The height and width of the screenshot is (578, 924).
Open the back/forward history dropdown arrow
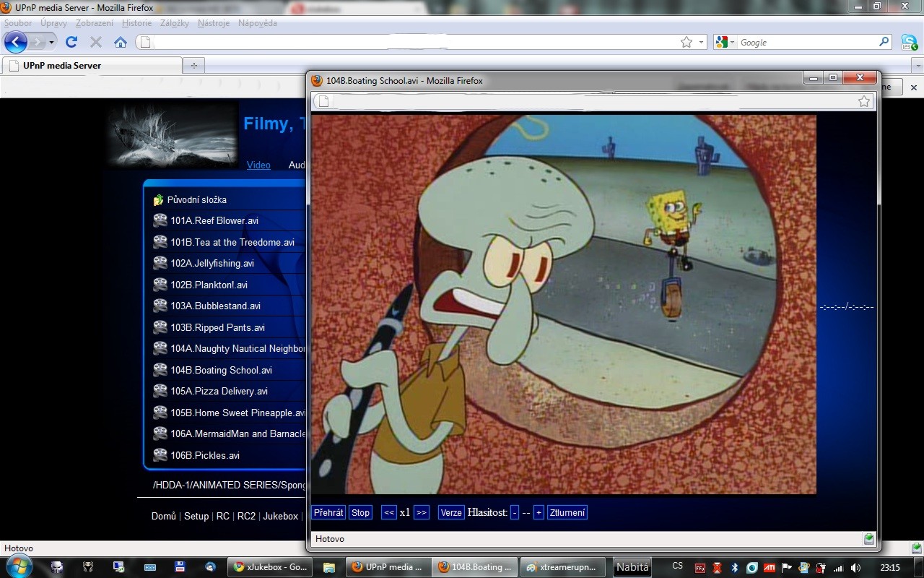coord(51,43)
